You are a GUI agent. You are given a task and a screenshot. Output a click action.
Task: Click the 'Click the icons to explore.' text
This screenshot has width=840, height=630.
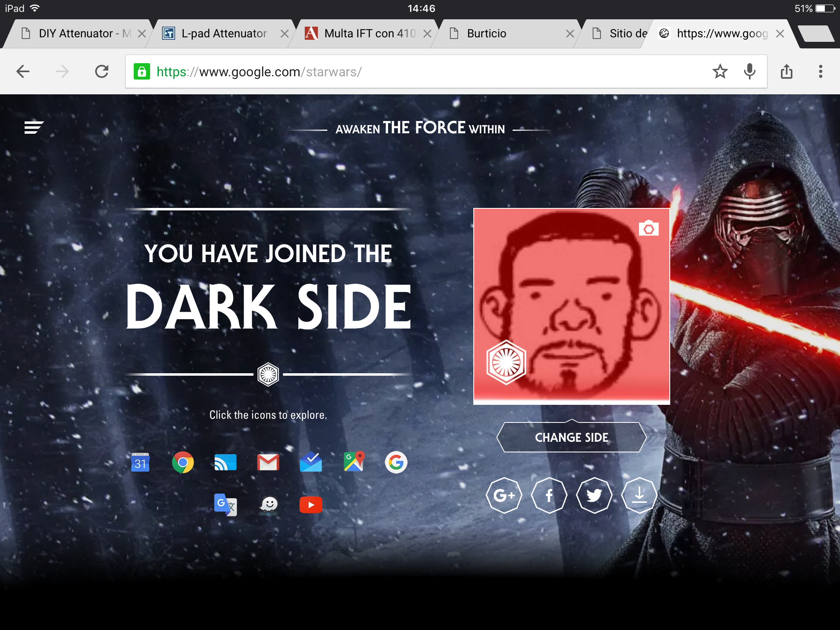268,415
